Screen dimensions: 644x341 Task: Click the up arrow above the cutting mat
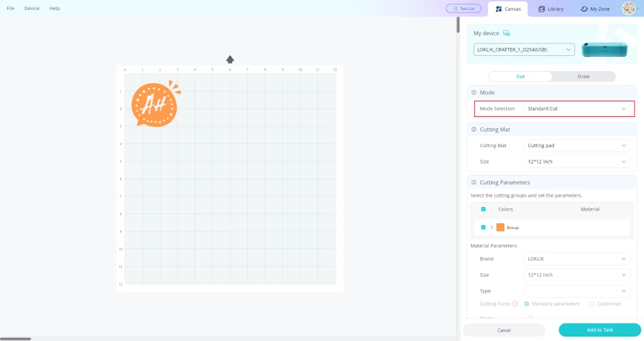click(x=230, y=60)
